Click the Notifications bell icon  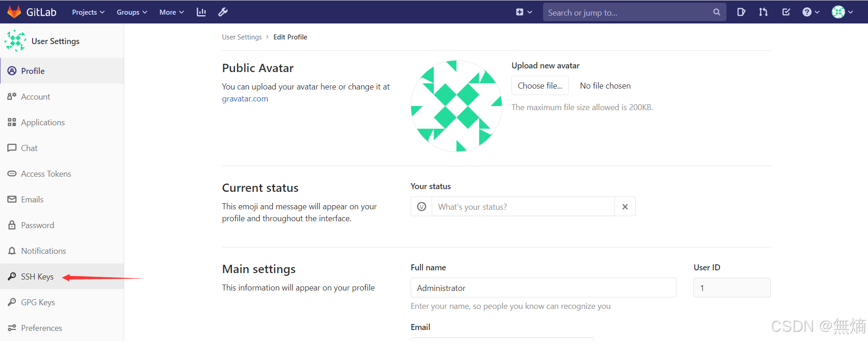point(12,251)
